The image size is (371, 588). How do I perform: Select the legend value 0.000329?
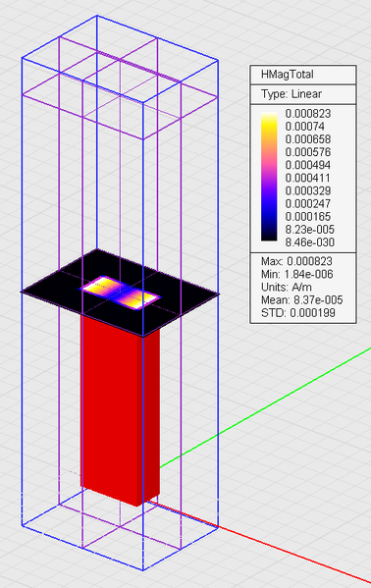(308, 190)
